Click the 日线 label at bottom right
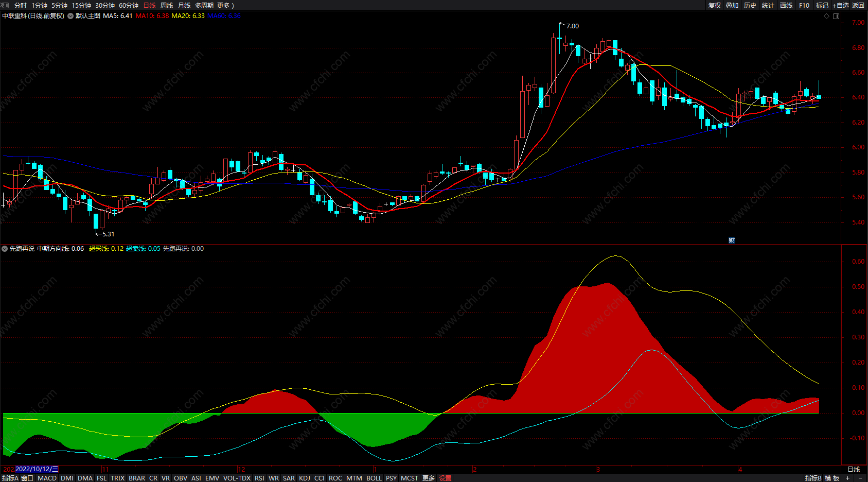This screenshot has width=868, height=482. click(x=854, y=469)
